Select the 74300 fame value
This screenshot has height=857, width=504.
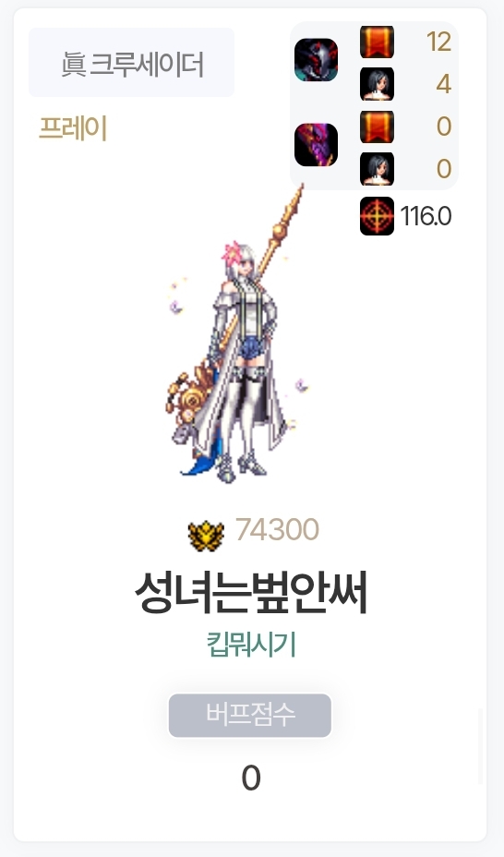click(278, 529)
